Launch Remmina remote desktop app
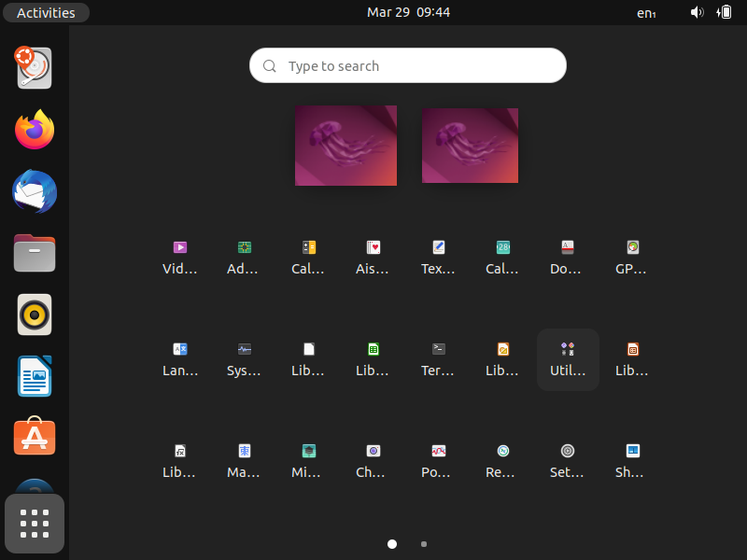The image size is (747, 560). (502, 461)
